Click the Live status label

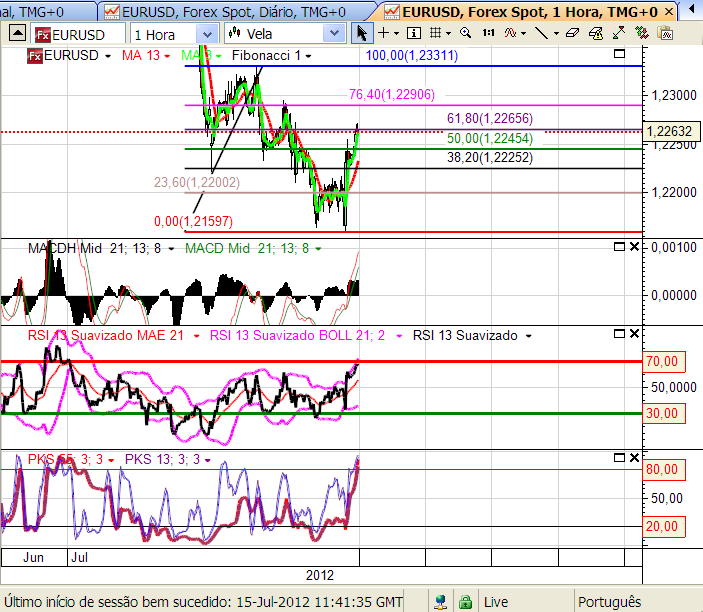click(x=497, y=602)
